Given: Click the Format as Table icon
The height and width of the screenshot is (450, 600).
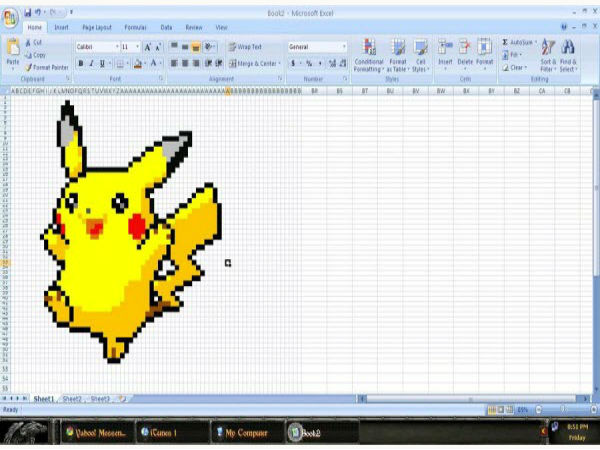Looking at the screenshot, I should [x=397, y=54].
